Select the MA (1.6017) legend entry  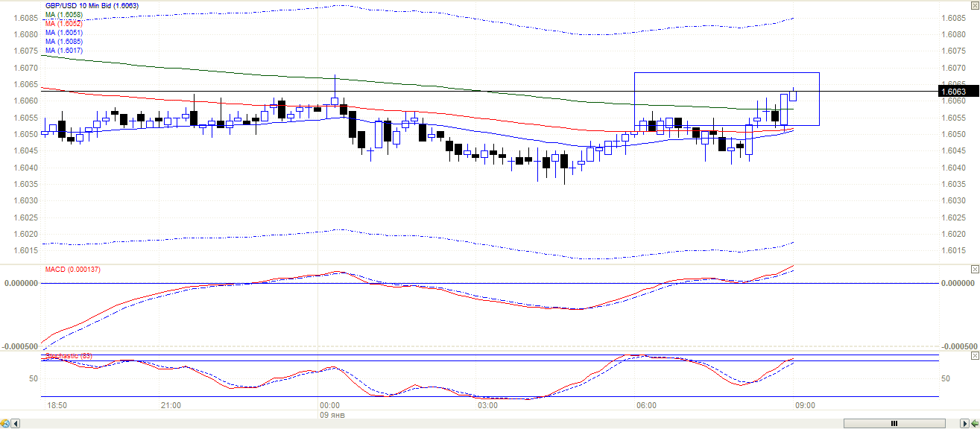63,51
